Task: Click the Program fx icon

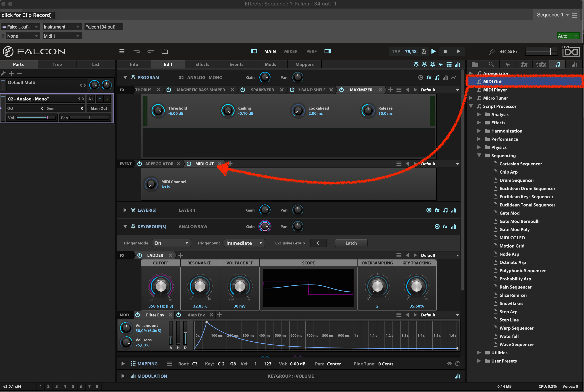Action: coord(429,78)
